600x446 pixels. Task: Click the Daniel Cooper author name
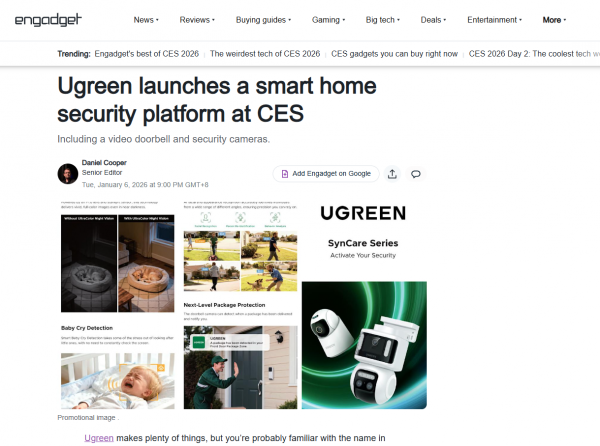(104, 163)
